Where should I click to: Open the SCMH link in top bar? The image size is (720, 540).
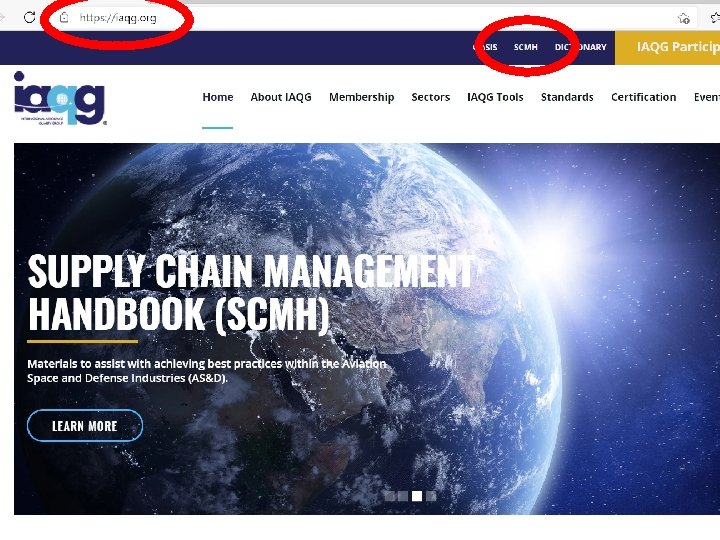[525, 47]
